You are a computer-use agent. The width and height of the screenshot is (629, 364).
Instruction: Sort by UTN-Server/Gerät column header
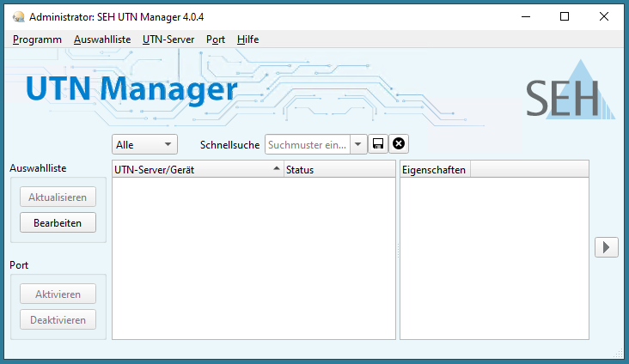(198, 170)
